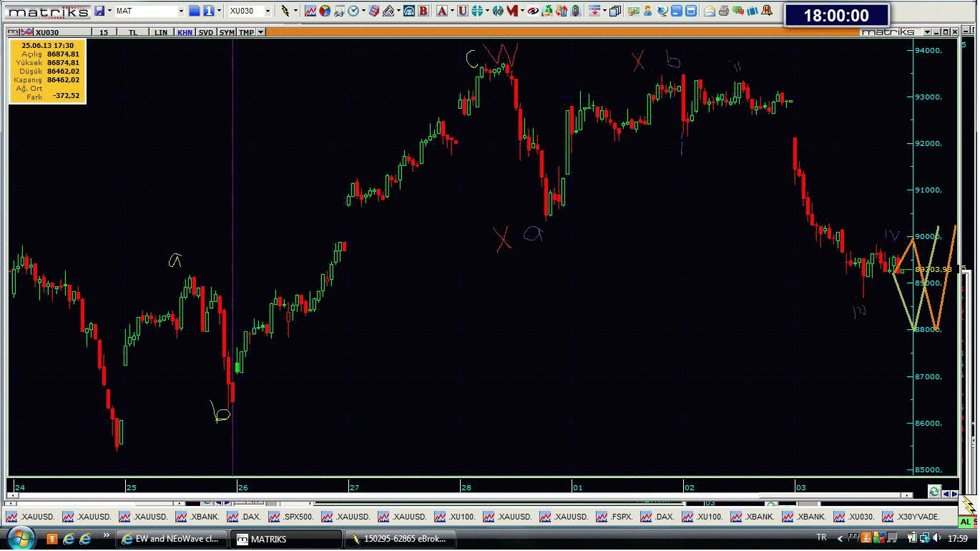Screen dimensions: 980x551
Task: Switch to the .SPX500. tab
Action: tap(292, 517)
